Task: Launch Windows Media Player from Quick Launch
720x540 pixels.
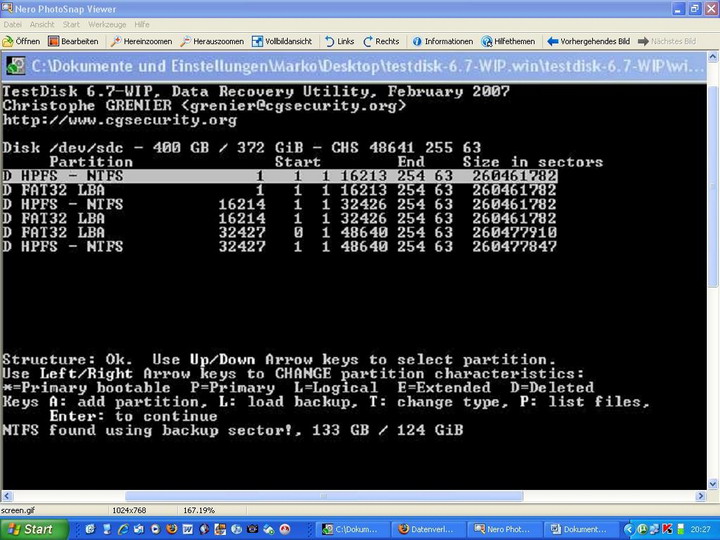Action: (155, 529)
